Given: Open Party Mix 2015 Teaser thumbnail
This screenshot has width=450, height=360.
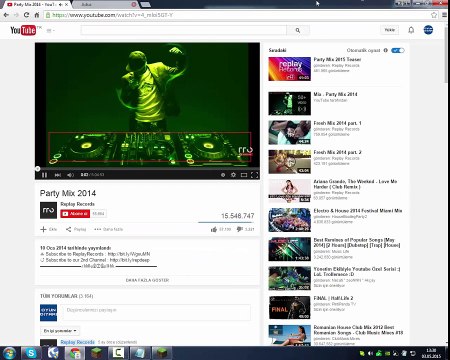Looking at the screenshot, I should [x=290, y=69].
